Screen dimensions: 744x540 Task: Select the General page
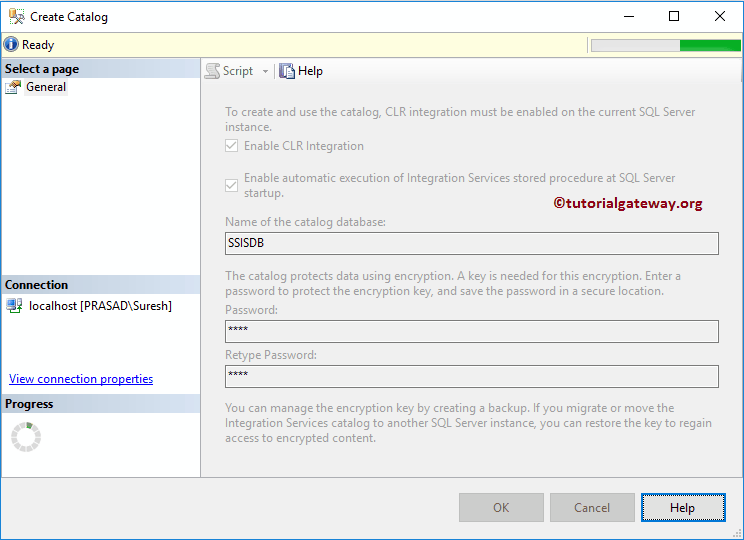click(x=46, y=87)
